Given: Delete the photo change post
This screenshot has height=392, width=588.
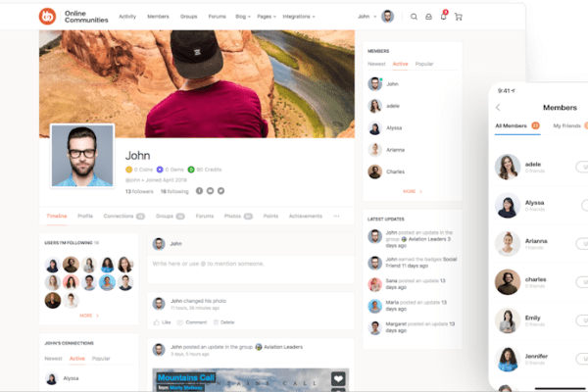Looking at the screenshot, I should click(223, 322).
